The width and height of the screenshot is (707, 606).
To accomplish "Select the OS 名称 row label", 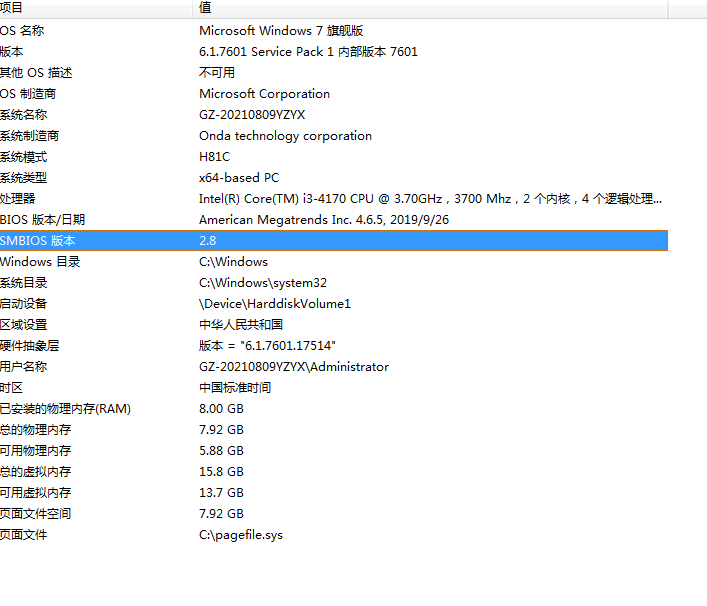I will coord(22,31).
